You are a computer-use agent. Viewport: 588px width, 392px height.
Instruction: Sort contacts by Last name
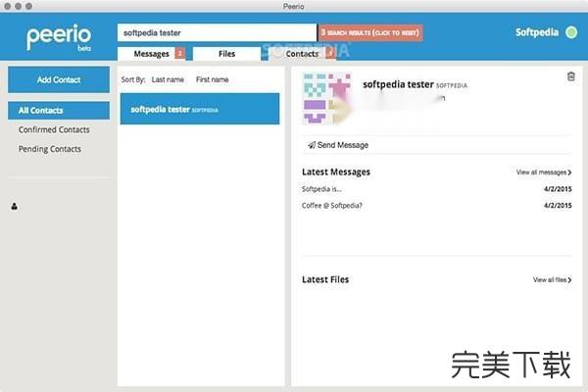168,79
